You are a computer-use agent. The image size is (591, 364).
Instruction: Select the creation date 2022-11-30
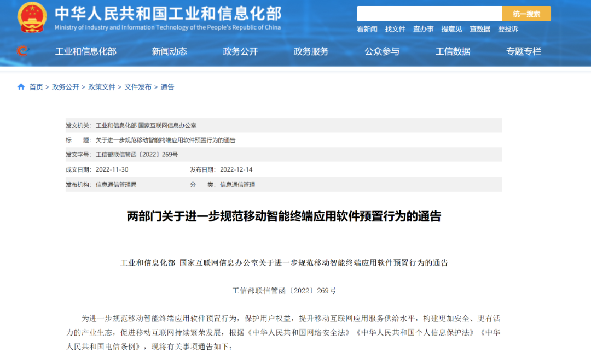tap(112, 169)
